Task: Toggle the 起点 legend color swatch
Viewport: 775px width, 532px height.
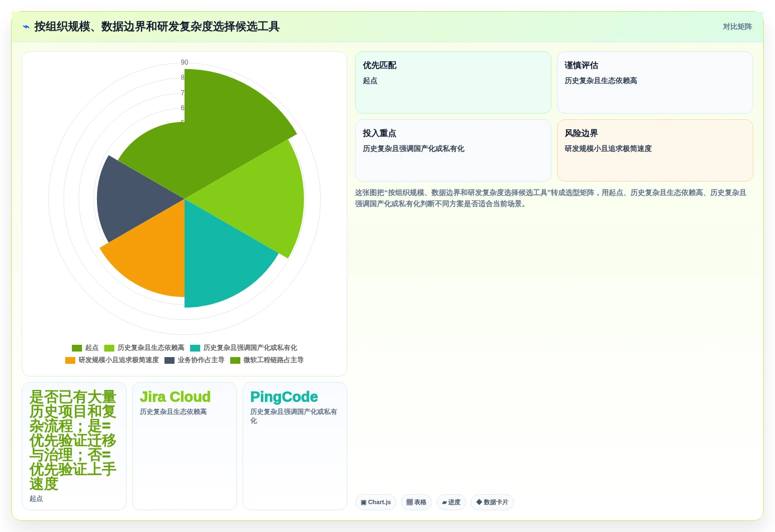Action: click(77, 348)
